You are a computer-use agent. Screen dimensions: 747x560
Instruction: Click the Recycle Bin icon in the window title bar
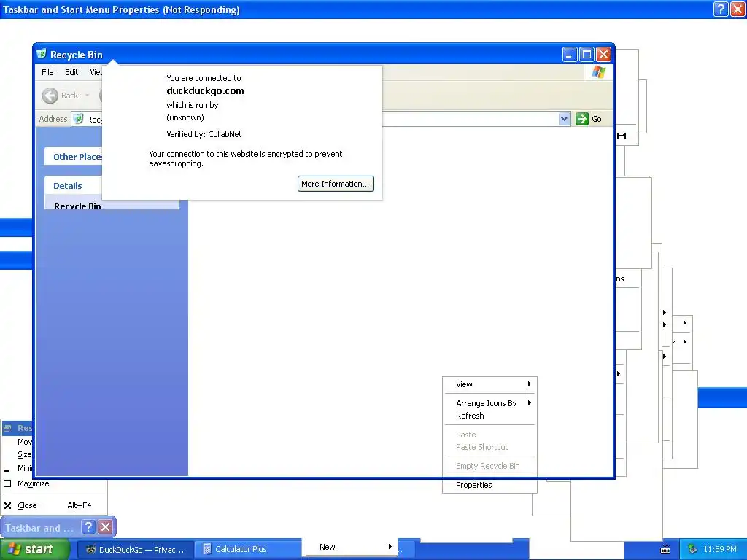(42, 53)
